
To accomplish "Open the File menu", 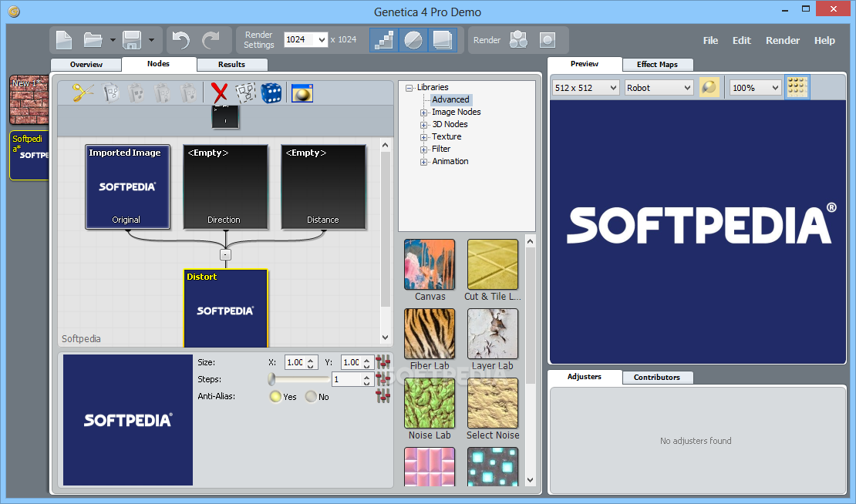I will pyautogui.click(x=710, y=40).
